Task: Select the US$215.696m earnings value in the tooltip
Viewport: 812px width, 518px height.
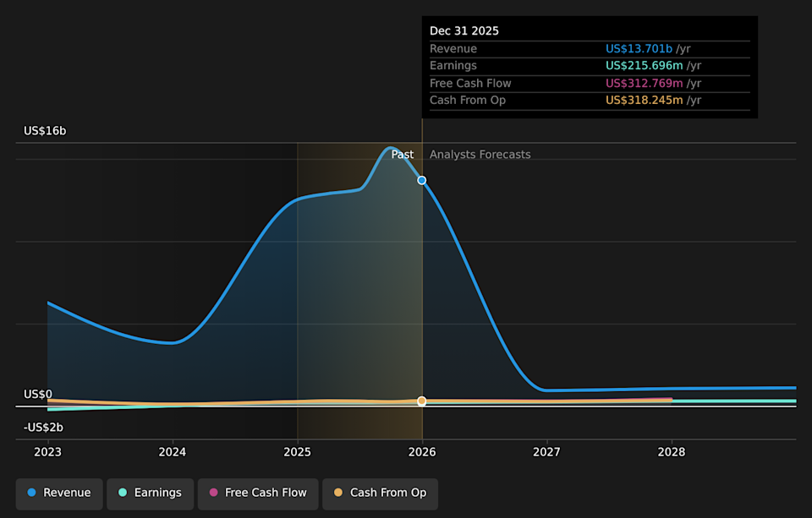Action: tap(644, 66)
